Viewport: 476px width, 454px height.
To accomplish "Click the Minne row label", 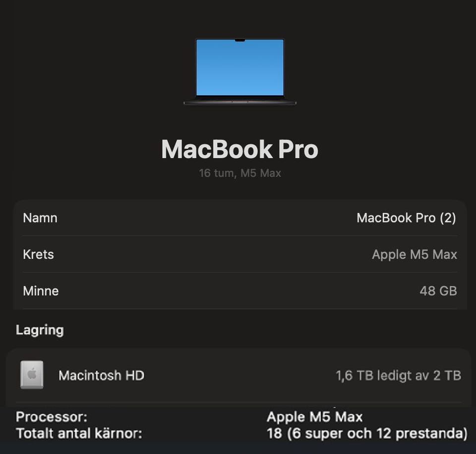I will (41, 291).
